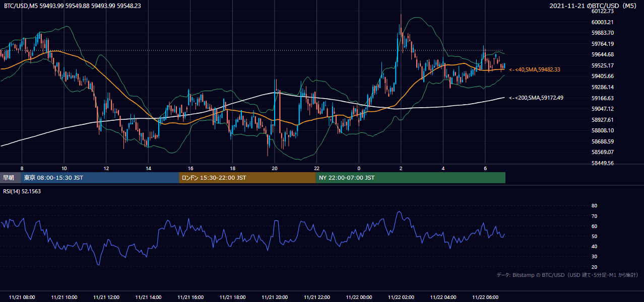The width and height of the screenshot is (644, 302).
Task: Select the 東京 08:00-15:30 JST session bar
Action: 100,178
